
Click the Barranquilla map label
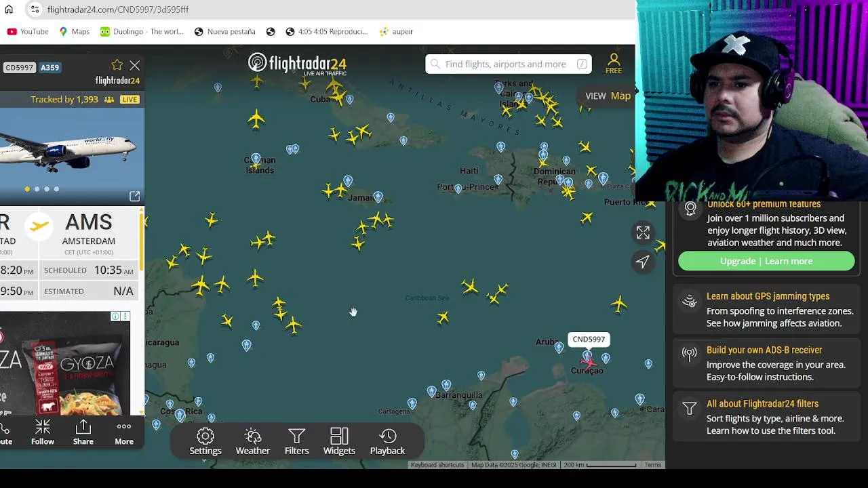459,395
